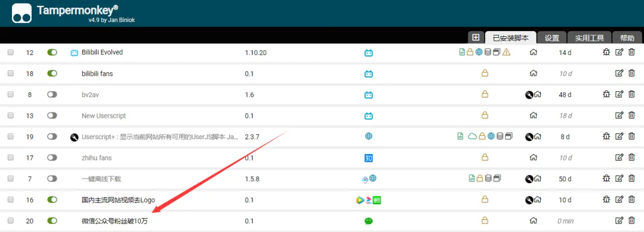644x232 pixels.
Task: Check the bv2av row checkbox
Action: pos(10,94)
